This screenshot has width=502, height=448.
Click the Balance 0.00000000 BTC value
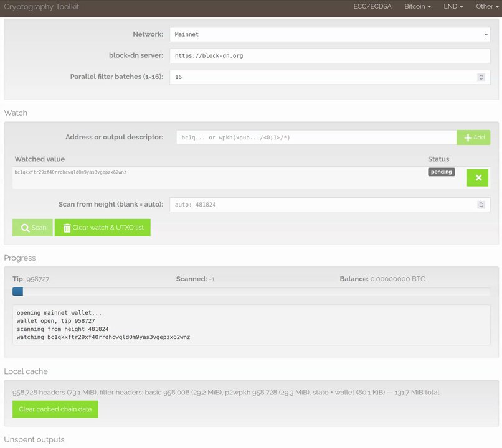[382, 279]
